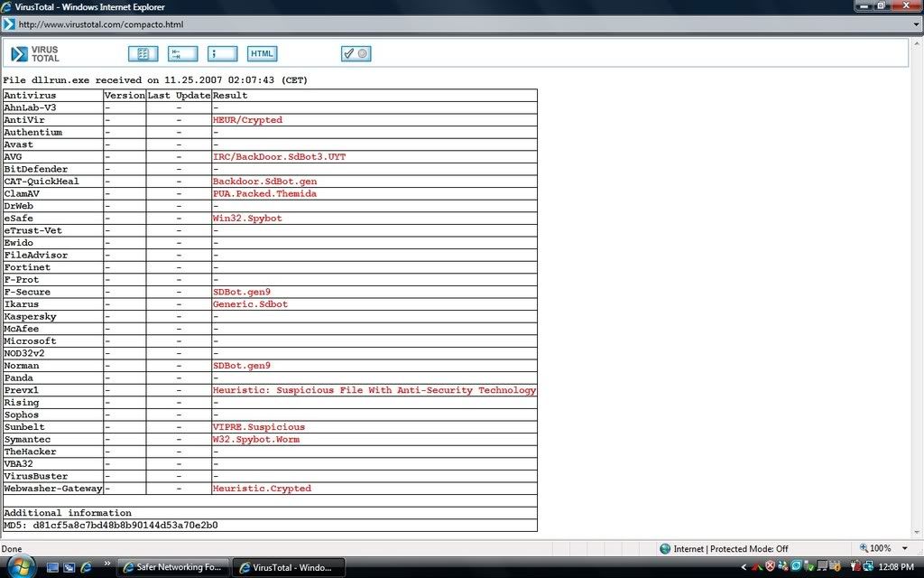Click the vertical scrollbar up arrow
Viewport: 924px width, 578px height.
pos(918,43)
